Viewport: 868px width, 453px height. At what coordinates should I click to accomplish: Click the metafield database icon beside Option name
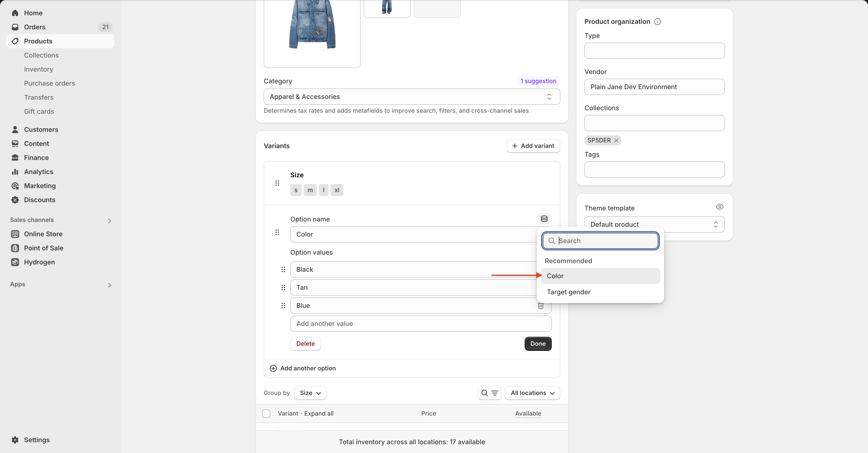(544, 218)
